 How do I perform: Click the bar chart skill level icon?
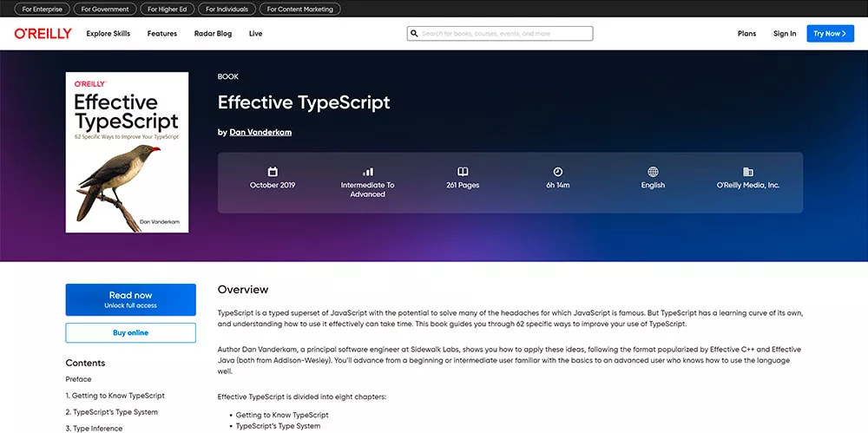click(367, 172)
